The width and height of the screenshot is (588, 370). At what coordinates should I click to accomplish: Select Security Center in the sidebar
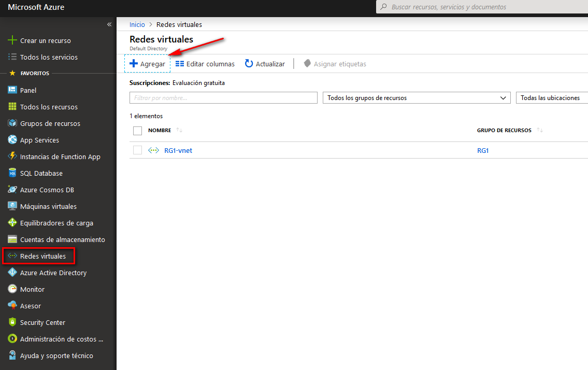click(42, 322)
